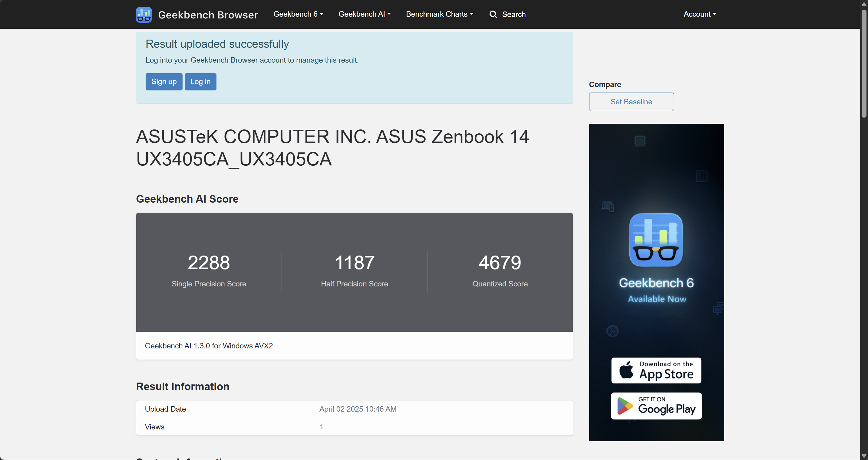
Task: Click the ASUS Zenbook 14 UX3405CA title
Action: (x=332, y=148)
